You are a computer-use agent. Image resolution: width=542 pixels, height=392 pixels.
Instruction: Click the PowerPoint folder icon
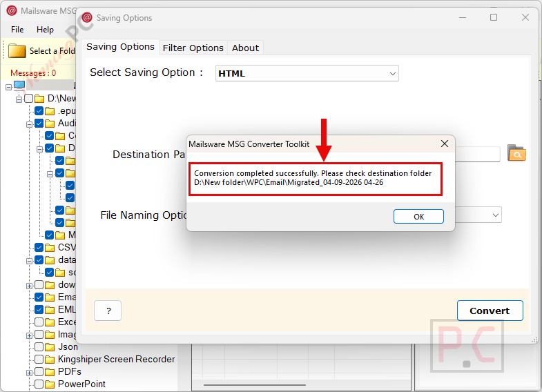(50, 384)
